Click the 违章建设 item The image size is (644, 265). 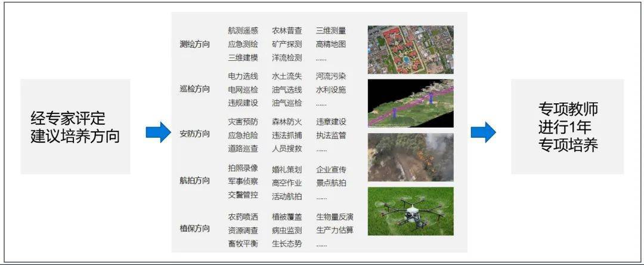coord(331,122)
